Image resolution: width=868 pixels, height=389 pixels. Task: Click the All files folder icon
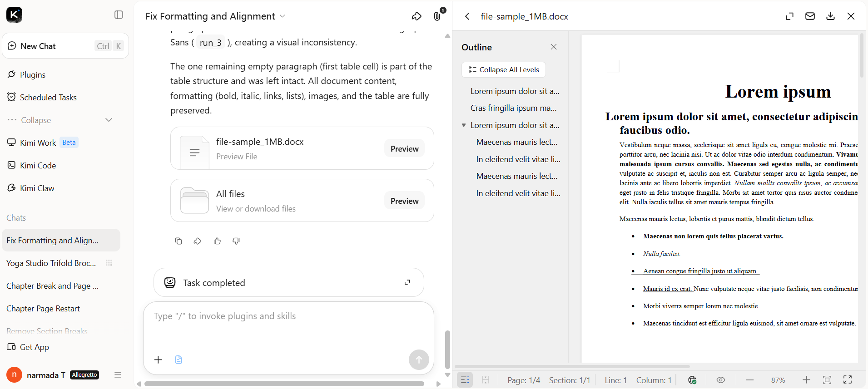[x=194, y=200]
